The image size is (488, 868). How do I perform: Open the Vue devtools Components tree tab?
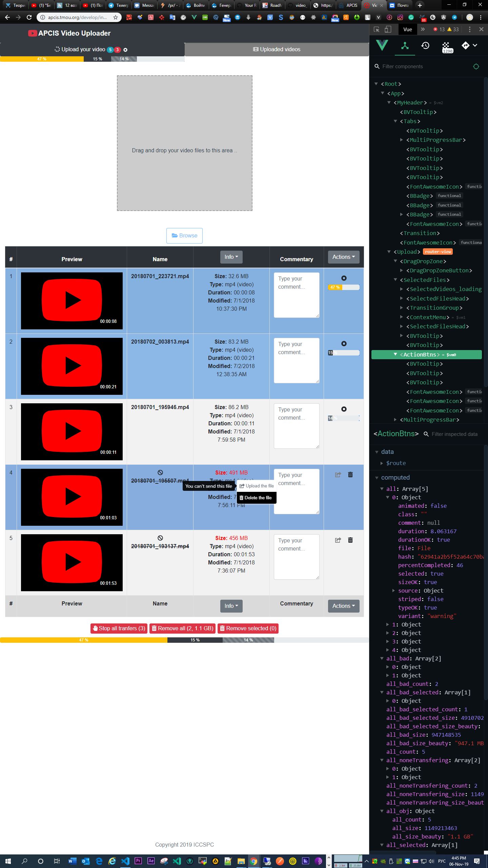click(x=405, y=45)
